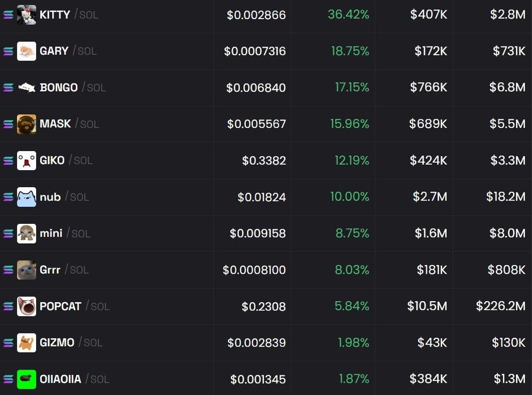Click the GIKO cat face icon
Viewport: 532px width, 395px height.
point(26,160)
